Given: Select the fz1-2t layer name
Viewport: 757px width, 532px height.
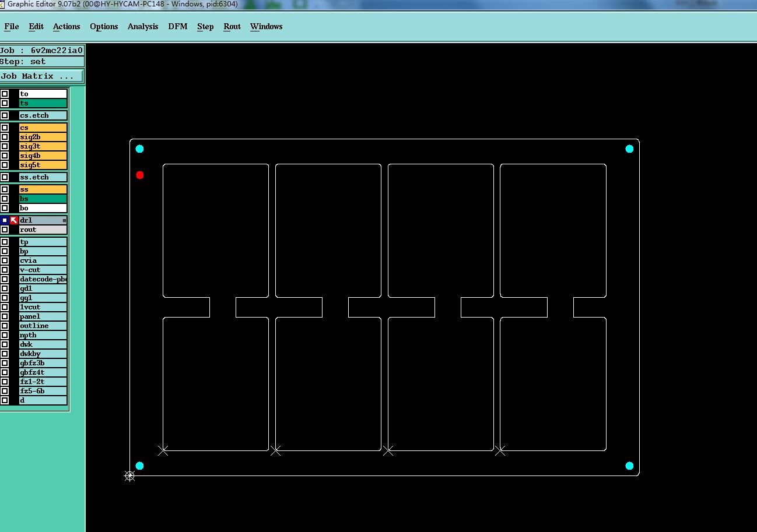Looking at the screenshot, I should pos(43,382).
